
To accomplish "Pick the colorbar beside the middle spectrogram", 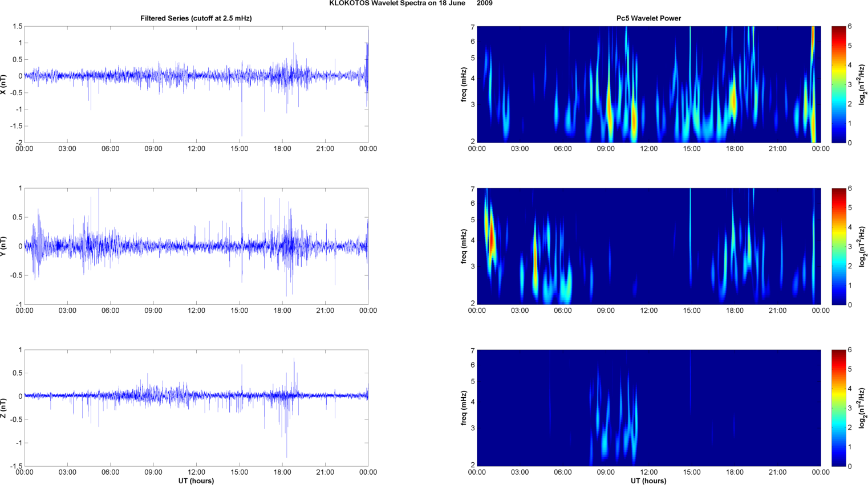I will click(839, 246).
